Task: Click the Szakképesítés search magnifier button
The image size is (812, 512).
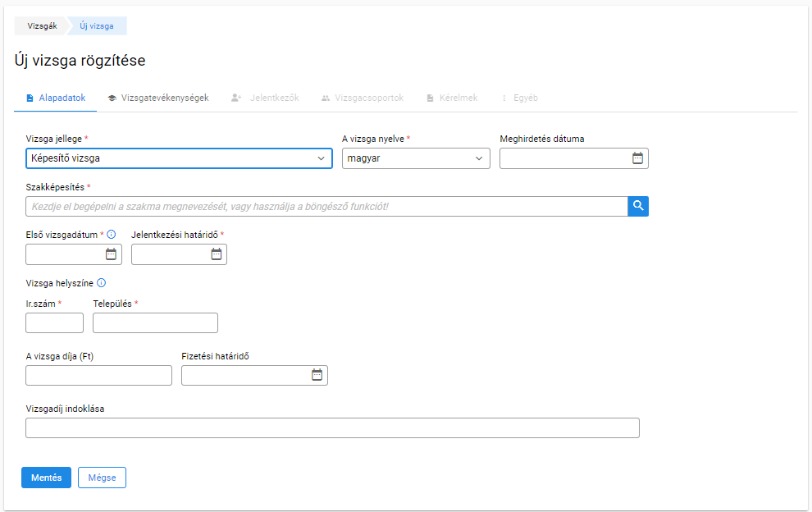Action: (x=638, y=206)
